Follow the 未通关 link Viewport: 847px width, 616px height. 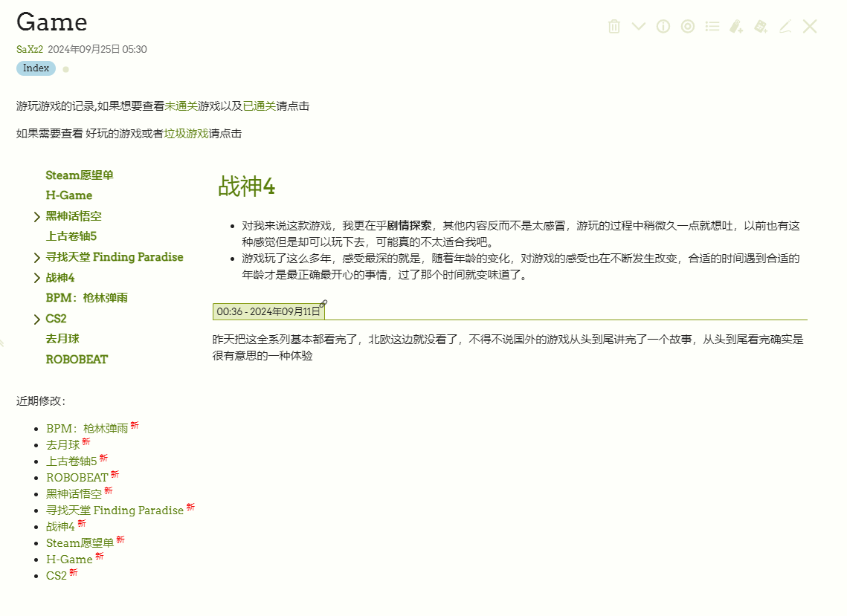click(x=181, y=106)
